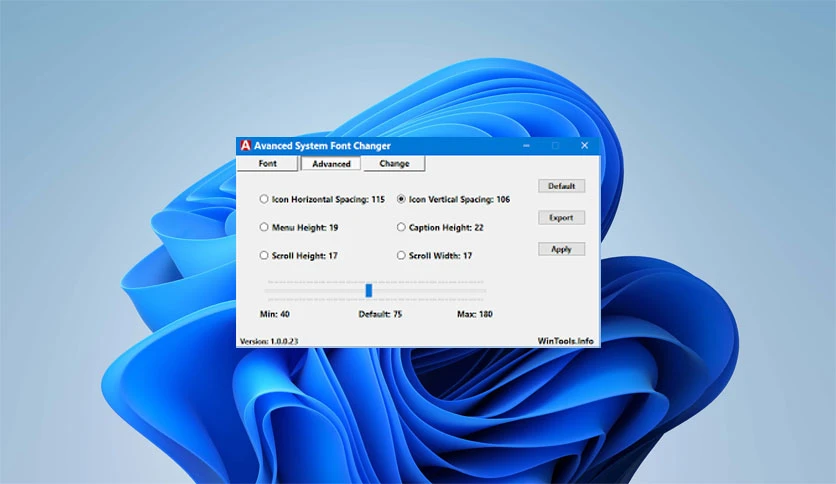Click the blue slider thumb
The width and height of the screenshot is (836, 484).
coord(368,291)
